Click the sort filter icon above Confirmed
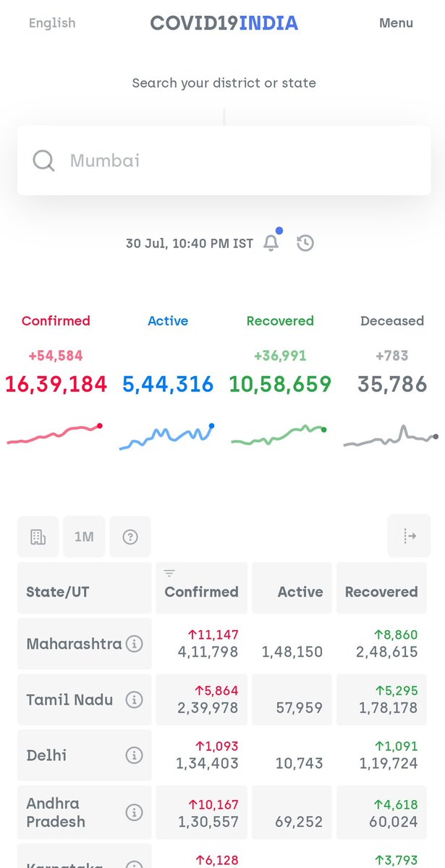 (169, 574)
